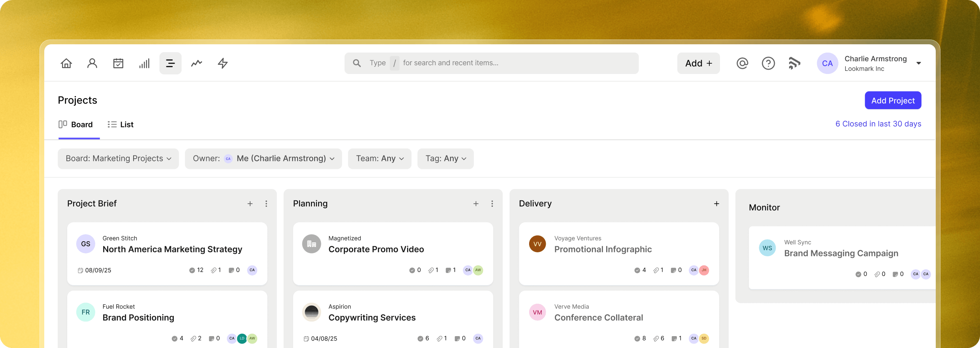Viewport: 980px width, 348px height.
Task: Go to the Home icon
Action: click(66, 63)
